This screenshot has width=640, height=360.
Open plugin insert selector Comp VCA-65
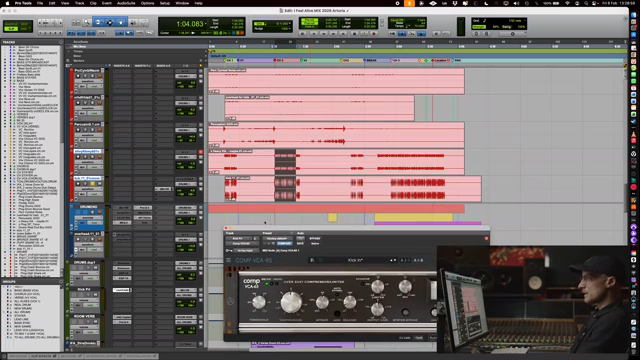click(x=242, y=244)
